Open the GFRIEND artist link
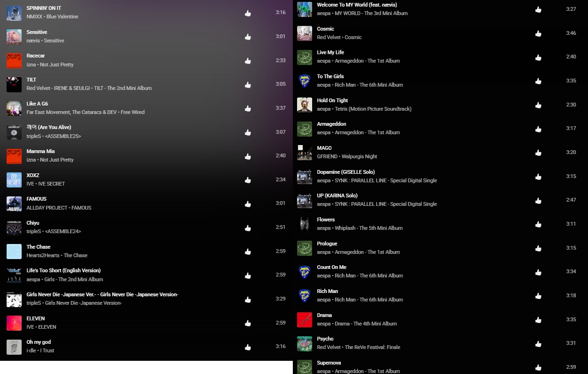Viewport: 588px width, 374px height. click(x=327, y=156)
